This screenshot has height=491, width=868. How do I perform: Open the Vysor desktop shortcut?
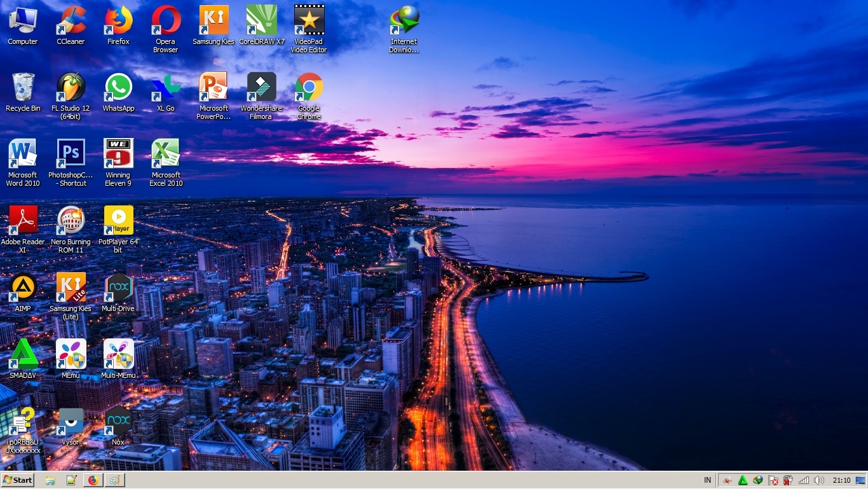[x=71, y=422]
